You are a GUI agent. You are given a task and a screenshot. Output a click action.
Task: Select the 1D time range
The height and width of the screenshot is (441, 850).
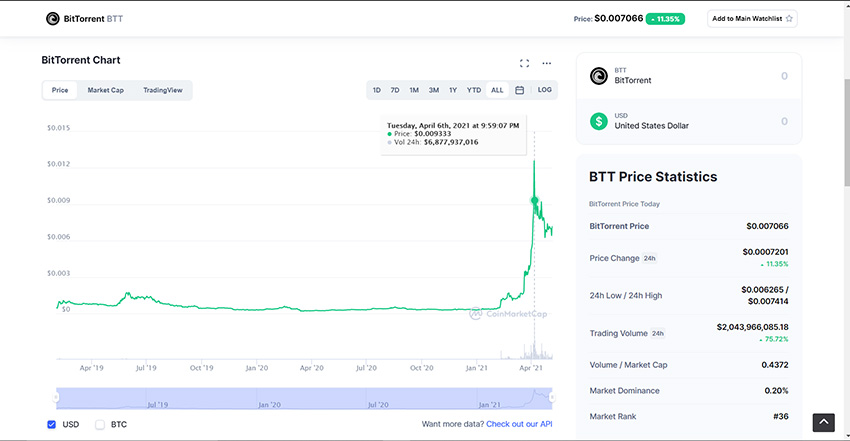point(377,90)
